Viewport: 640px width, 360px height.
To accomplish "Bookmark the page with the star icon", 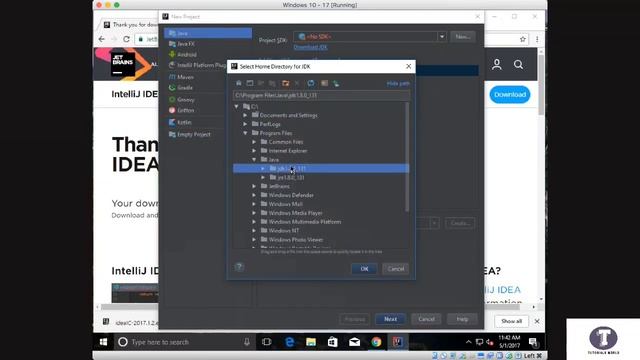I will pyautogui.click(x=523, y=39).
